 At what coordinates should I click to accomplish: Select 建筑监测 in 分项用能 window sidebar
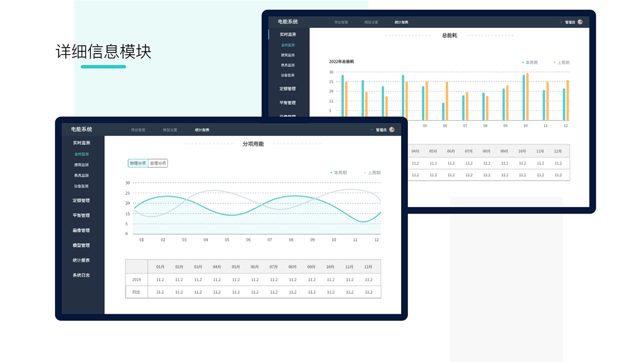pos(82,165)
